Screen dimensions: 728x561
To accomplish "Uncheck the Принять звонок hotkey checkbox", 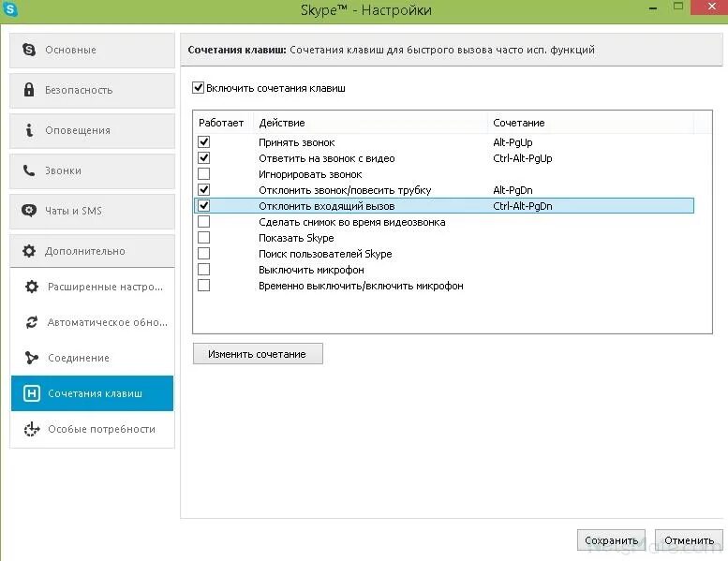I will [x=204, y=142].
